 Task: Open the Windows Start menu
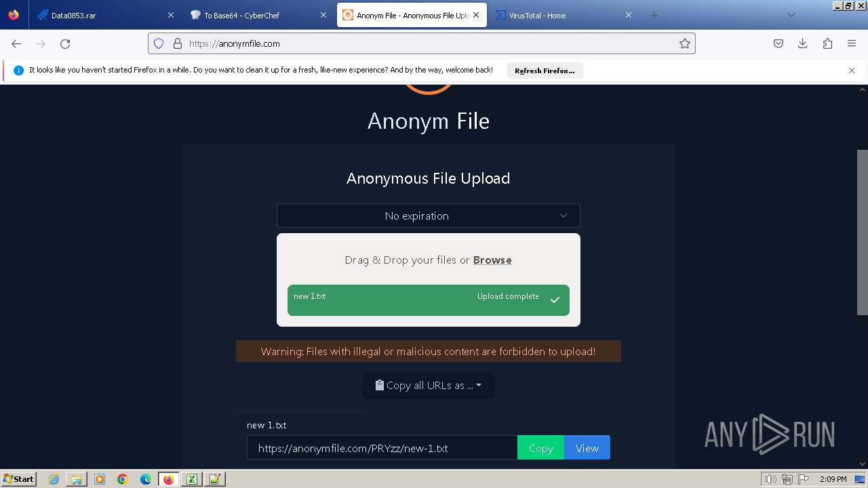point(18,479)
